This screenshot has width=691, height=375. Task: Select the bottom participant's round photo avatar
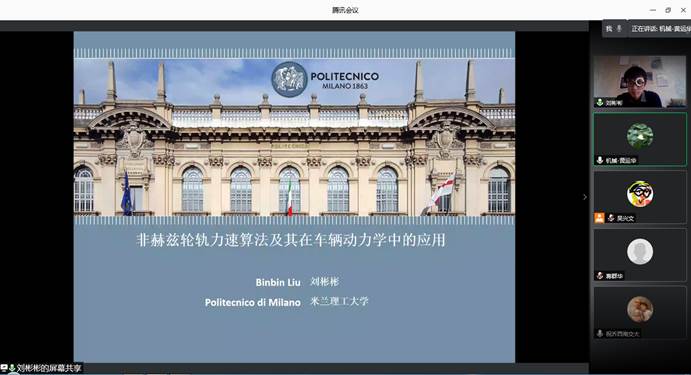click(x=640, y=309)
